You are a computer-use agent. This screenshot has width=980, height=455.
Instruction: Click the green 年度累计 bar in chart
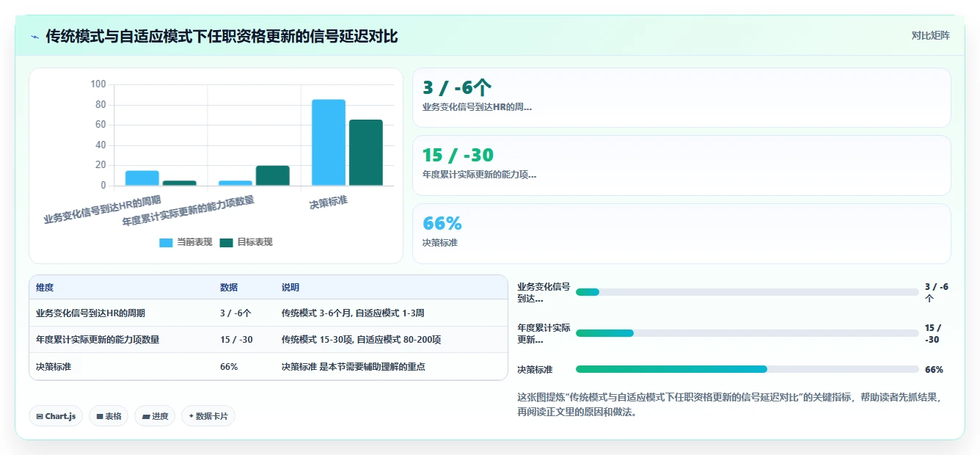point(273,175)
